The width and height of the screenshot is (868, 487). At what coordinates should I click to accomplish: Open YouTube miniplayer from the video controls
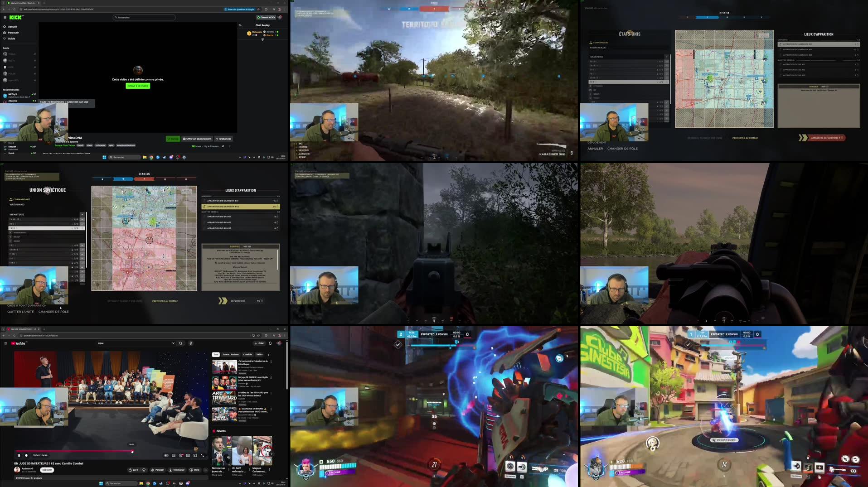(x=187, y=455)
